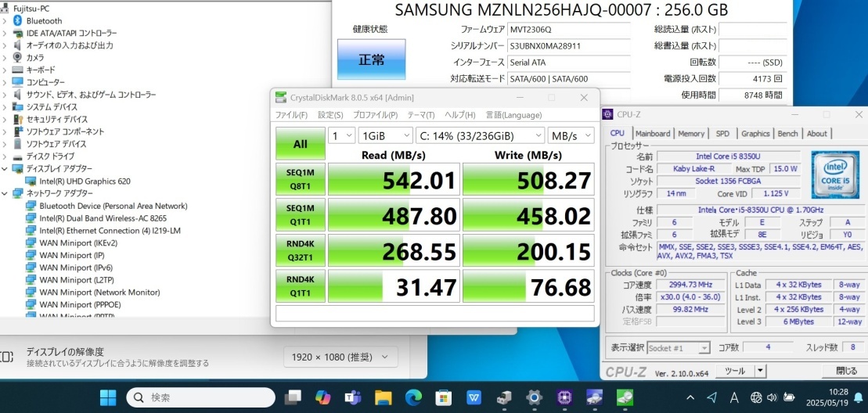
Task: Open the 1GiB test size dropdown
Action: [x=385, y=135]
